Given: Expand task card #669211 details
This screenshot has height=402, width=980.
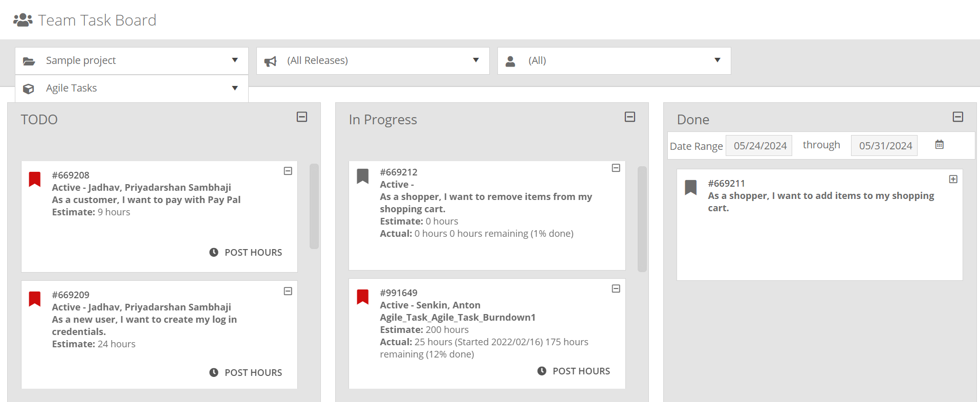Looking at the screenshot, I should [953, 179].
